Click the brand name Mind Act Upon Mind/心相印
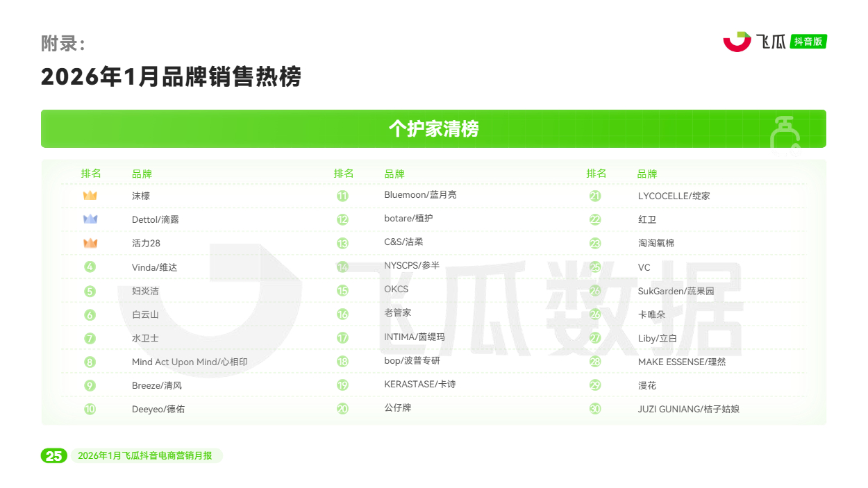The height and width of the screenshot is (488, 868). click(190, 362)
